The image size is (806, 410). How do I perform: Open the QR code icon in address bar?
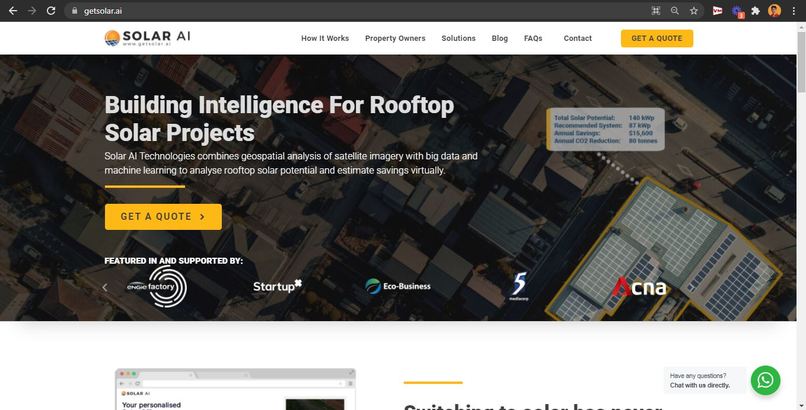click(x=655, y=11)
